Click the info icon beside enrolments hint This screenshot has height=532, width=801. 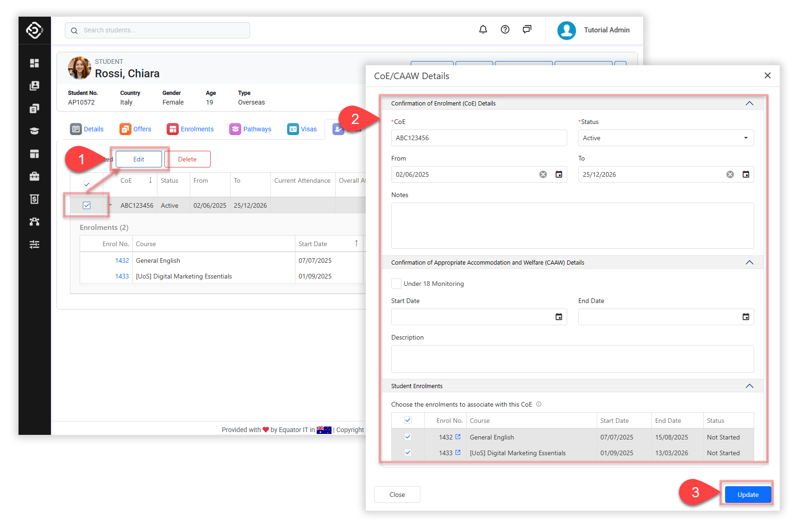click(539, 404)
